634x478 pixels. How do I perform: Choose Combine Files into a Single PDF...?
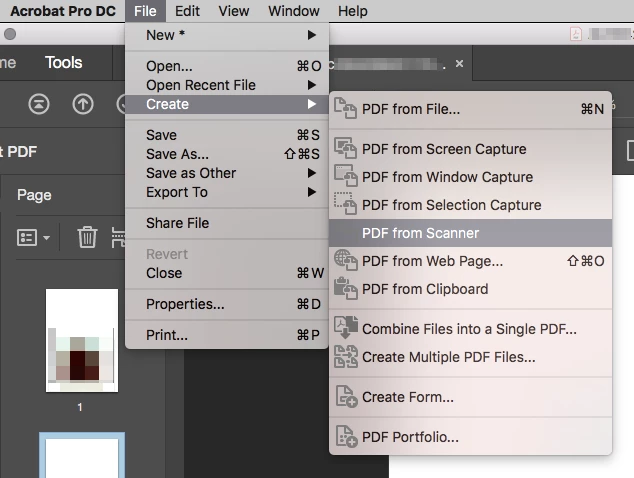pos(469,329)
